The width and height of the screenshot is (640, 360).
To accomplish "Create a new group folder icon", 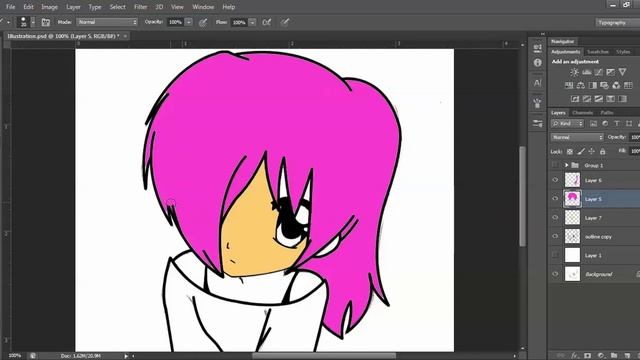I will coord(614,356).
